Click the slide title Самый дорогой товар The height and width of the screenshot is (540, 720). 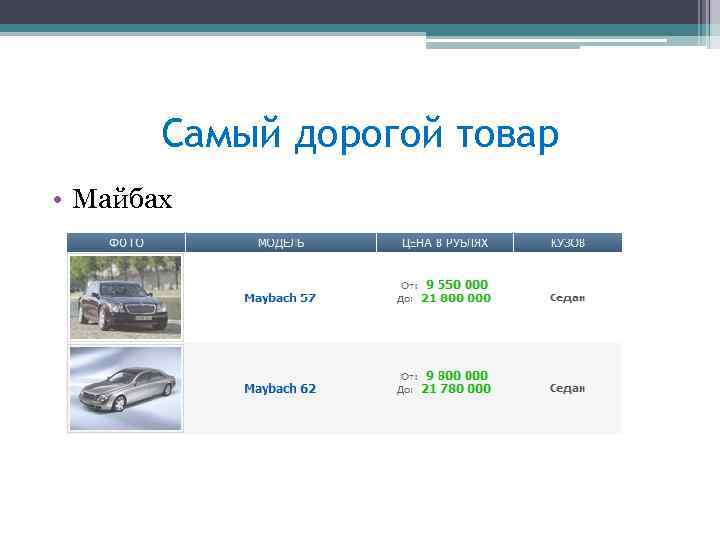360,134
